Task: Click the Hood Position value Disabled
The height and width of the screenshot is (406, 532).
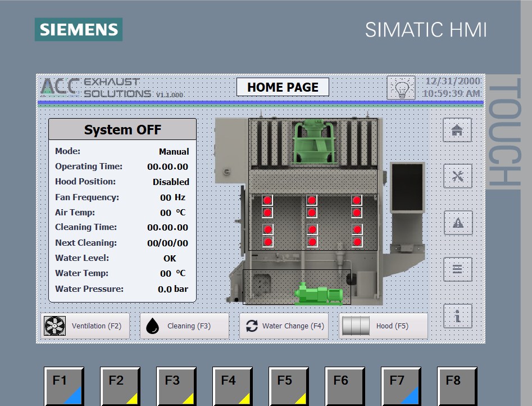Action: pyautogui.click(x=171, y=182)
